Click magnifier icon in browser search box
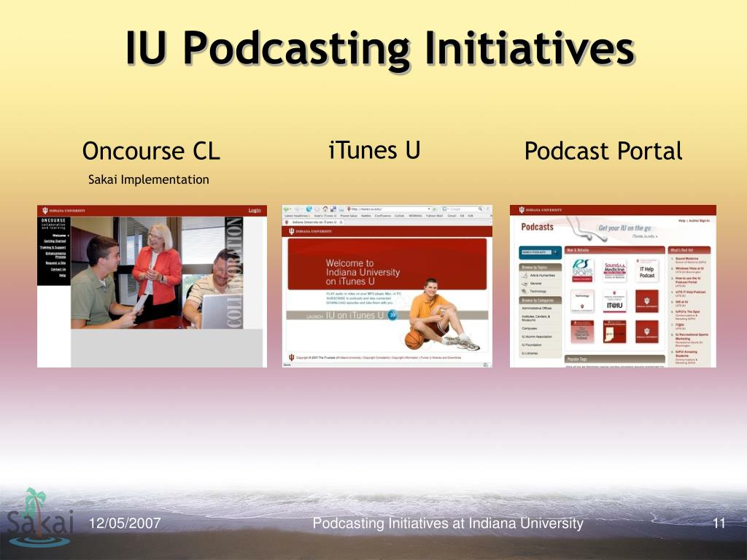 (x=480, y=209)
